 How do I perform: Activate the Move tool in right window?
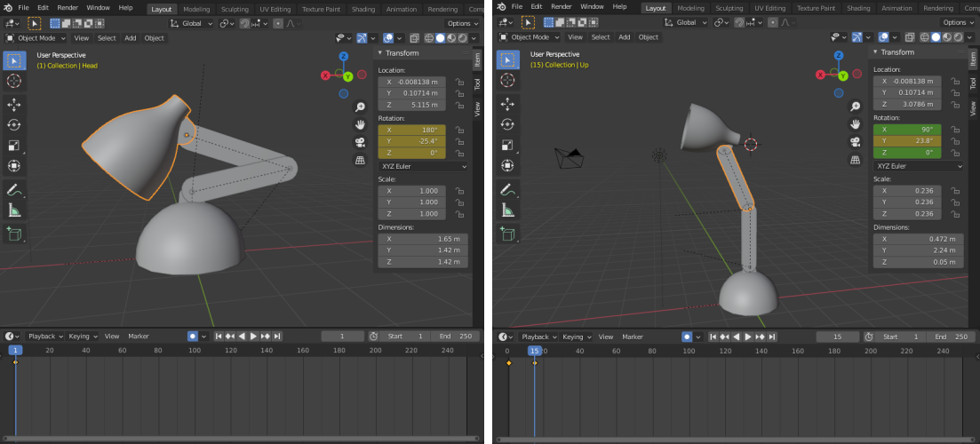tap(507, 104)
